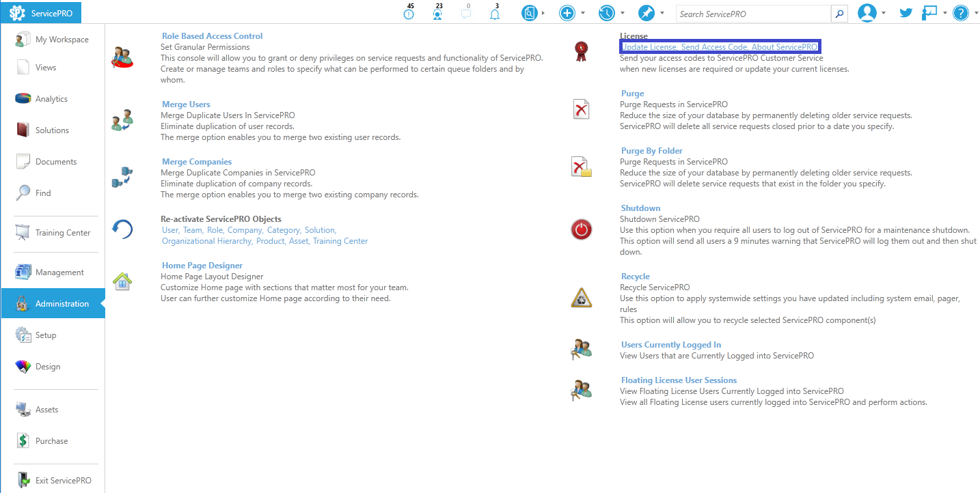Click the Home Page Designer house icon
The image size is (980, 493).
click(122, 281)
